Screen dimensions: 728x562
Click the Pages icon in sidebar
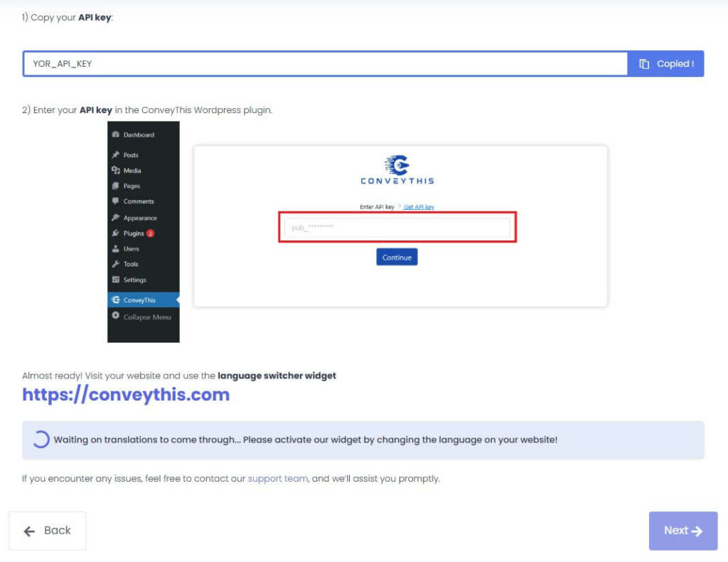pos(115,186)
